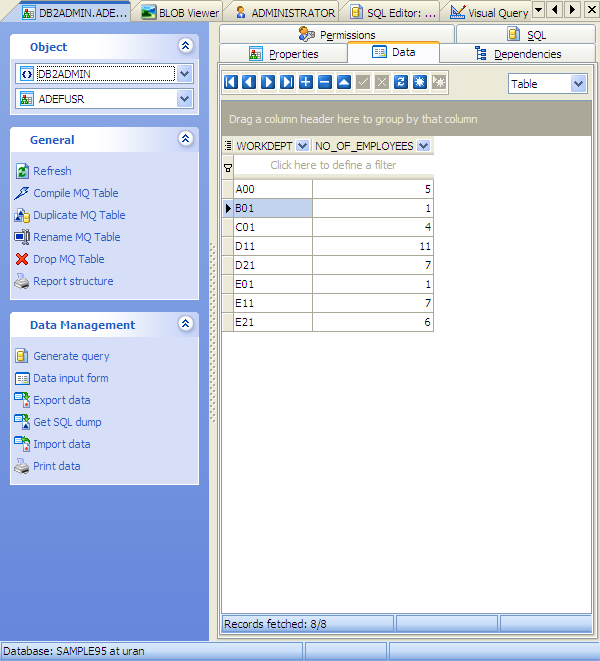This screenshot has height=661, width=600.
Task: Click the greyed asterisk goto bookmark button
Action: click(x=439, y=82)
